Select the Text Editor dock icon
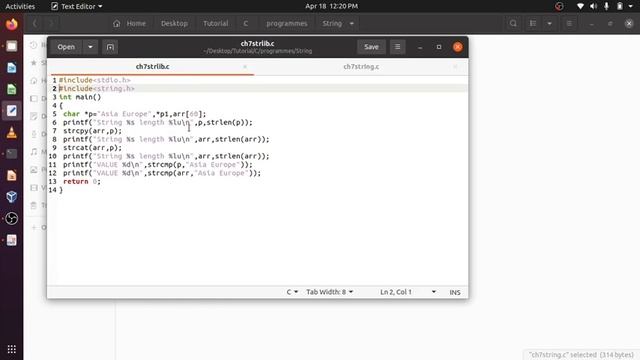This screenshot has height=360, width=640. pos(11,111)
